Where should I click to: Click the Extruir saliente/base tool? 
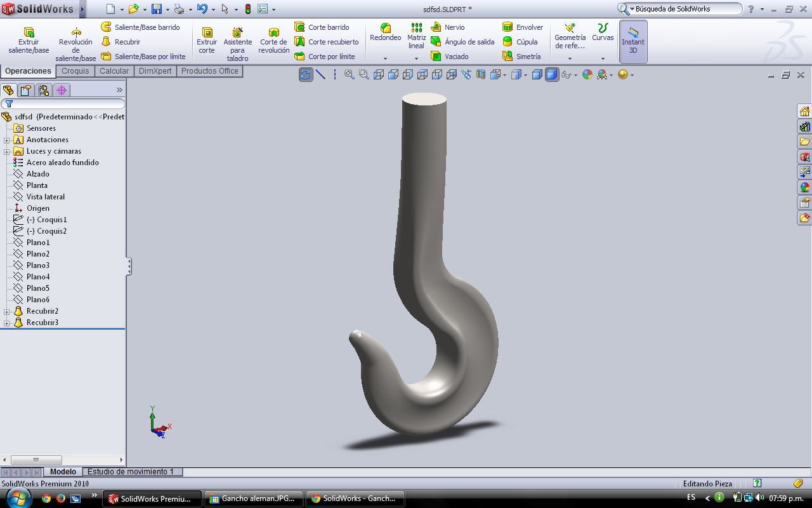click(x=29, y=41)
